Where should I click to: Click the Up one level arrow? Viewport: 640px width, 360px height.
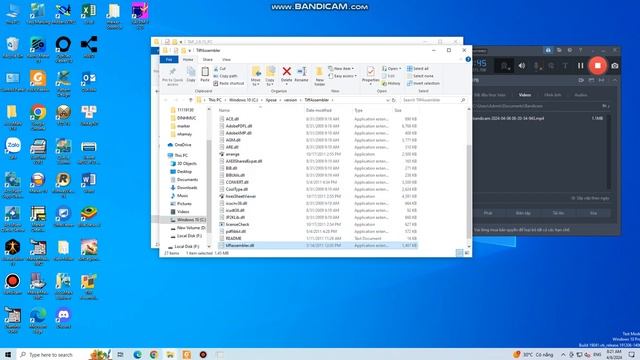[x=190, y=100]
